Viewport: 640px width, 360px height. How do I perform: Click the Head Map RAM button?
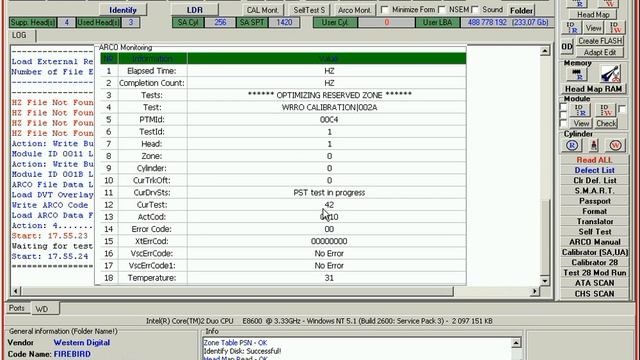click(593, 89)
